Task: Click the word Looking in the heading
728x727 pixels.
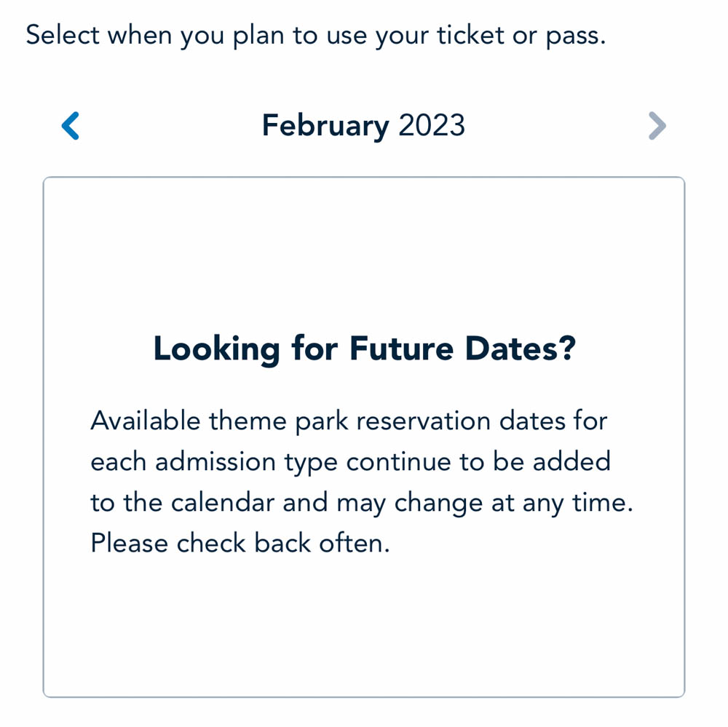Action: click(x=216, y=349)
